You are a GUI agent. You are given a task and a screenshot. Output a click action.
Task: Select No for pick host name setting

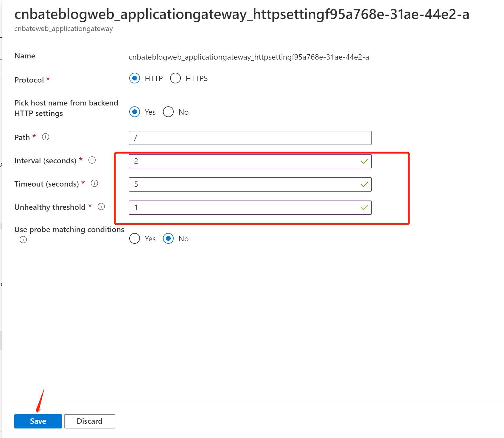pos(168,112)
